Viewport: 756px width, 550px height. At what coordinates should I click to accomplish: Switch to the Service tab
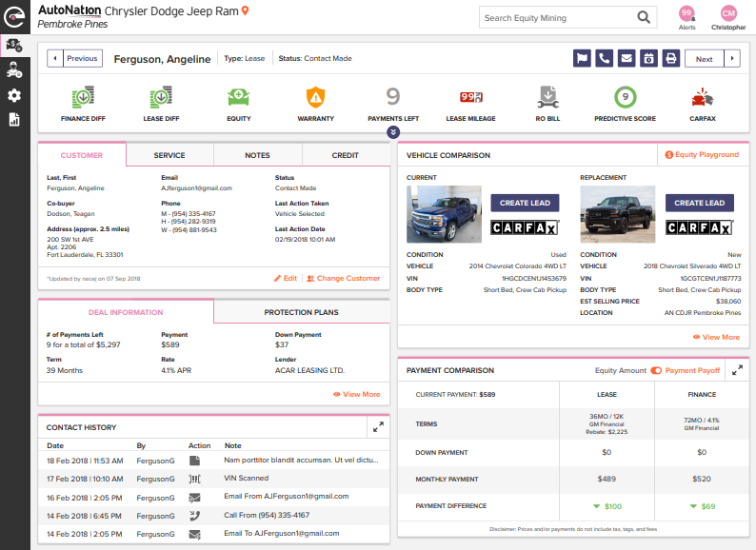pyautogui.click(x=169, y=155)
